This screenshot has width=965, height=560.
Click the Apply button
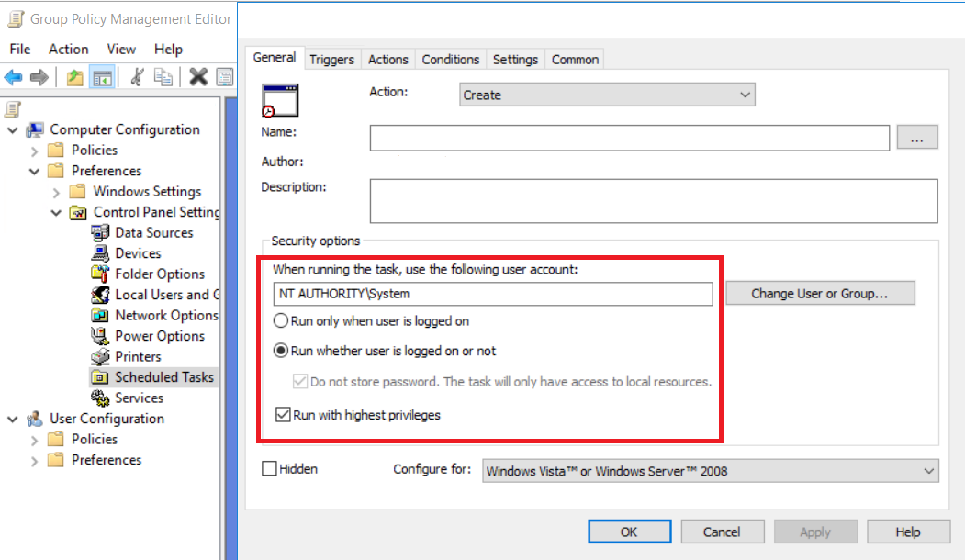click(815, 532)
